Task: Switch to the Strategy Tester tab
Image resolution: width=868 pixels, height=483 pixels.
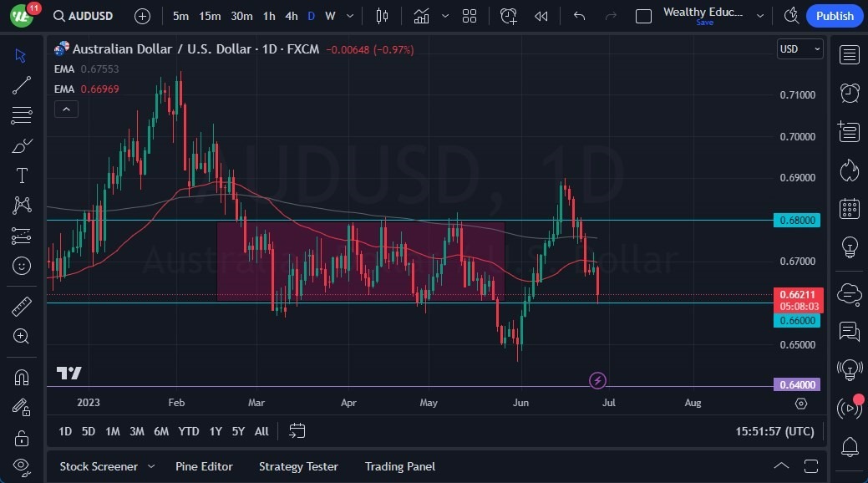Action: click(x=298, y=466)
